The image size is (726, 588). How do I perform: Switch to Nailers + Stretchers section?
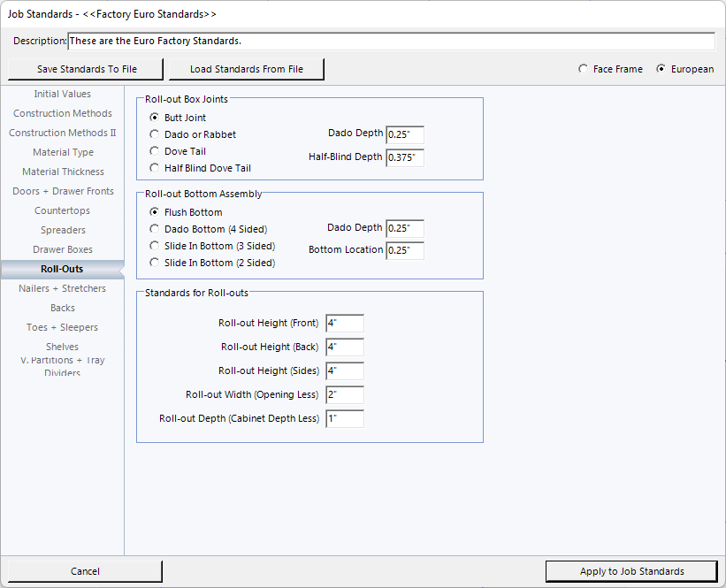[x=63, y=288]
